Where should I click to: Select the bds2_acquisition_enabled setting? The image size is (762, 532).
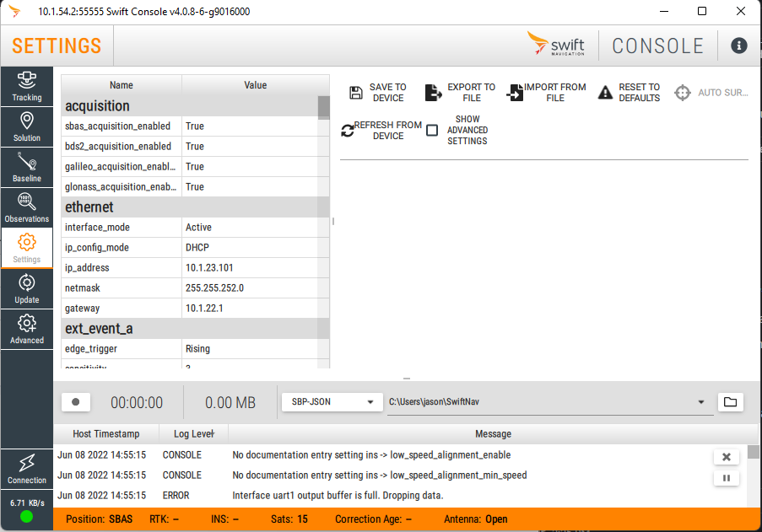click(x=190, y=147)
